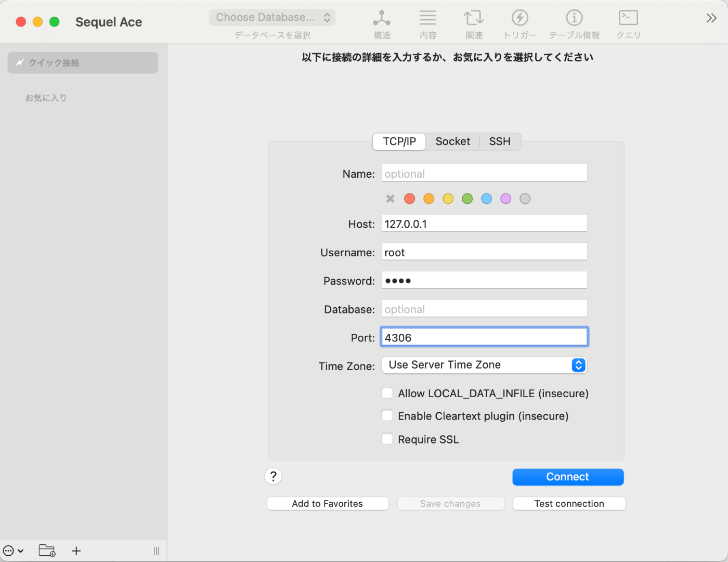The height and width of the screenshot is (562, 728).
Task: Switch to the SSH tab
Action: (x=500, y=141)
